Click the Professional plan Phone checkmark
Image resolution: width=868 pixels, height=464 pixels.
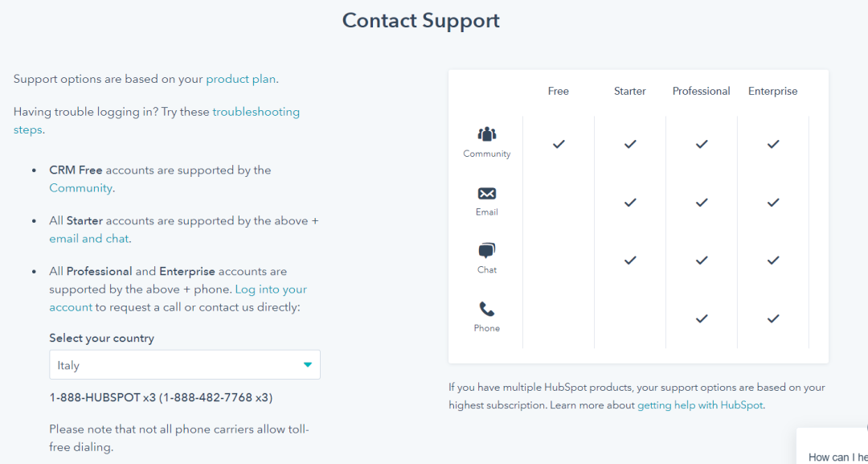[702, 318]
